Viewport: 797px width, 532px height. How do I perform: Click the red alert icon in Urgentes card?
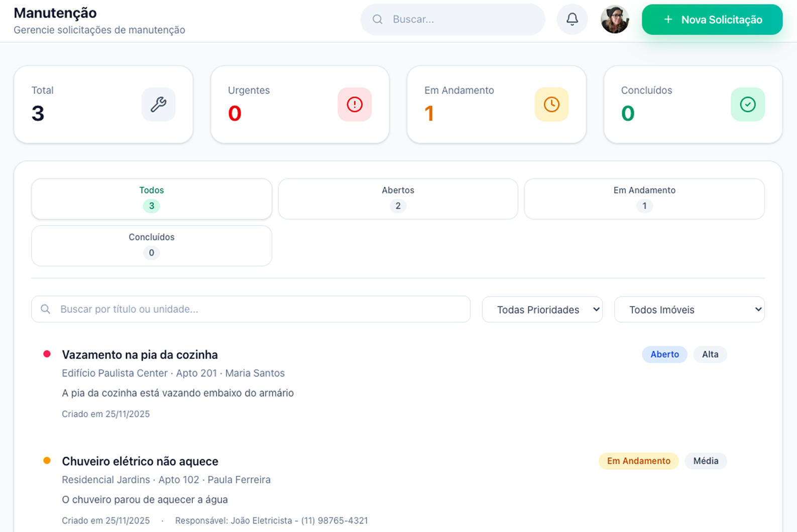pos(355,104)
